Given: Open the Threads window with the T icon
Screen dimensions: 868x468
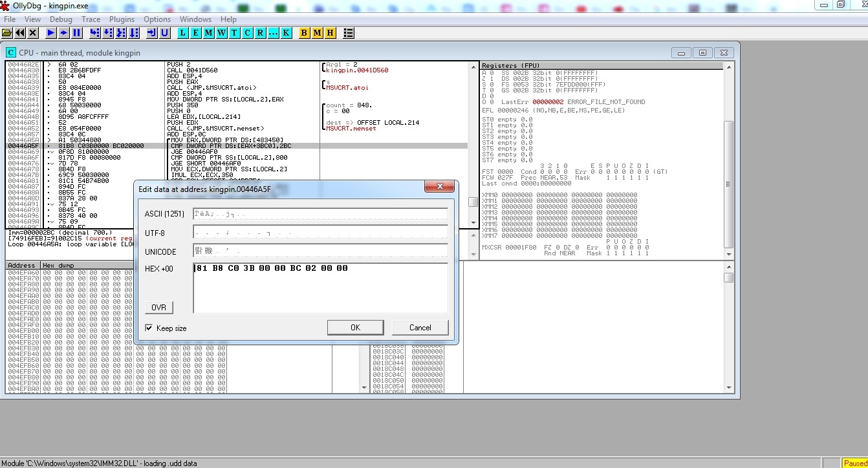Looking at the screenshot, I should [x=235, y=32].
